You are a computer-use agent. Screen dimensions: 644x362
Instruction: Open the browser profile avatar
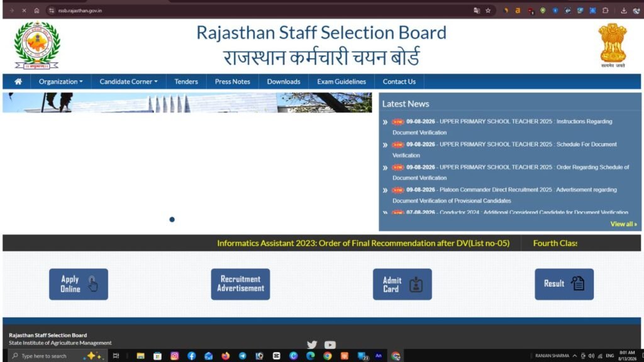point(636,11)
